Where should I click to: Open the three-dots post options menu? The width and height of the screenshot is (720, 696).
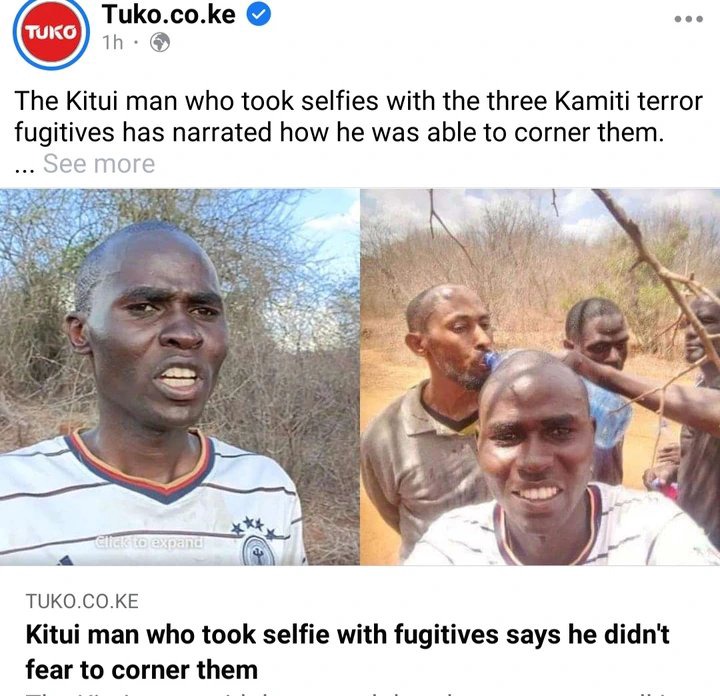[689, 19]
